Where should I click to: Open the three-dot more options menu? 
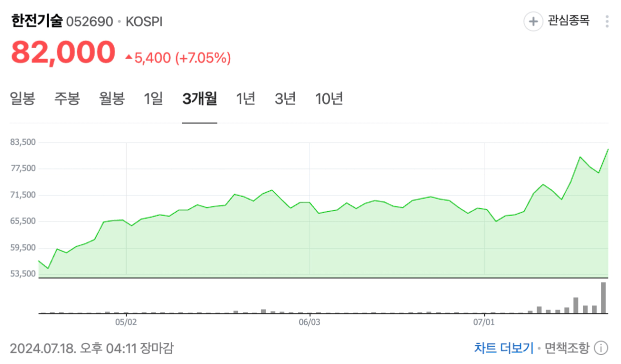pos(607,21)
